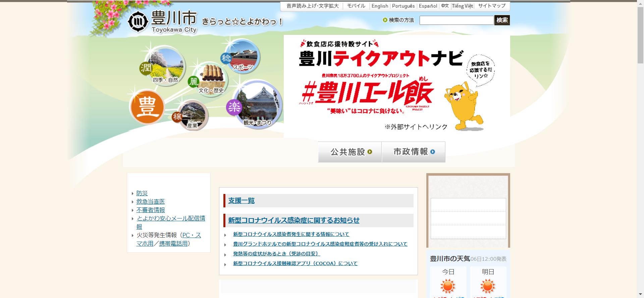The height and width of the screenshot is (298, 644).
Task: Open the 防災 sidebar link
Action: pos(142,193)
